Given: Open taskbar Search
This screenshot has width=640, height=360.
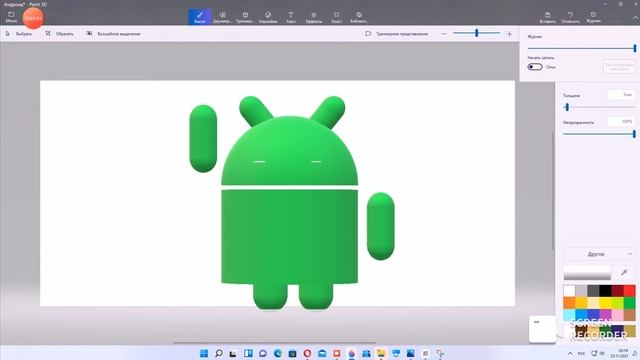Looking at the screenshot, I should click(x=219, y=353).
